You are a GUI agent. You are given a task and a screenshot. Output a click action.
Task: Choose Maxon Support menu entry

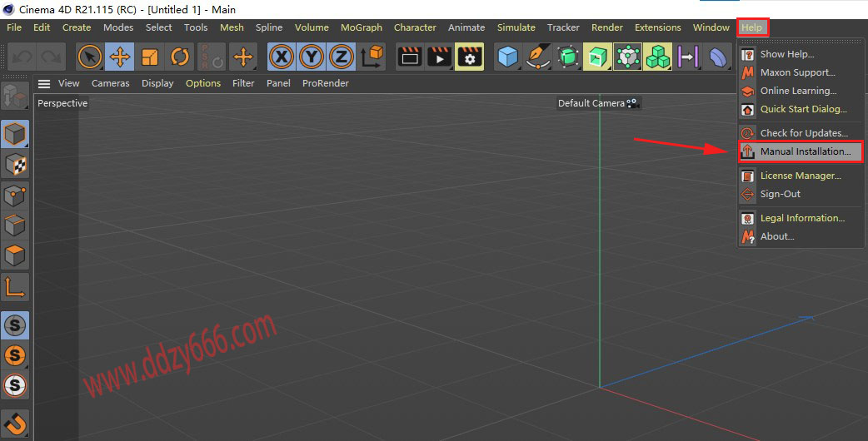click(801, 72)
